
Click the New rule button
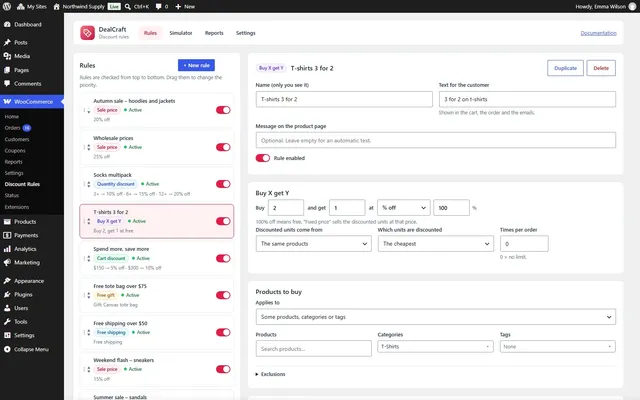tap(196, 65)
